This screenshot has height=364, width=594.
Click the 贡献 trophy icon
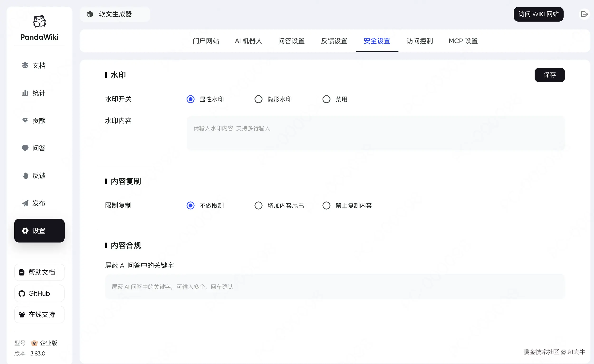point(25,120)
